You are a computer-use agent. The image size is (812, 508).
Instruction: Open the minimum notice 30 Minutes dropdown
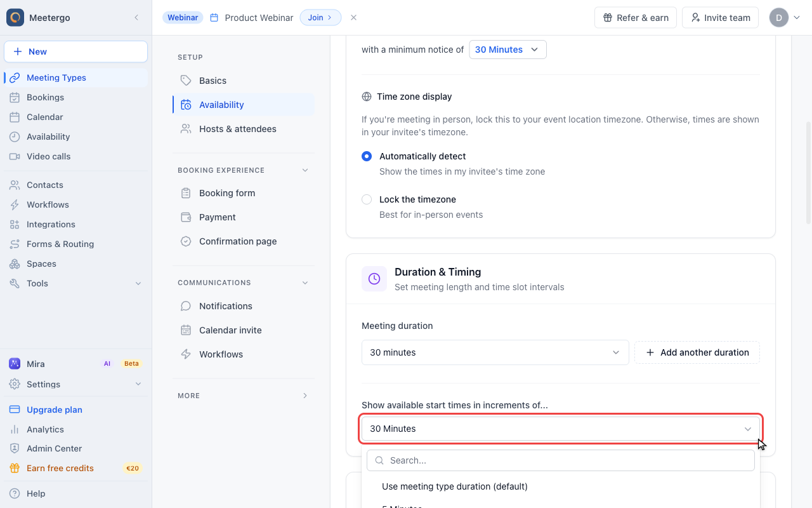pos(507,50)
